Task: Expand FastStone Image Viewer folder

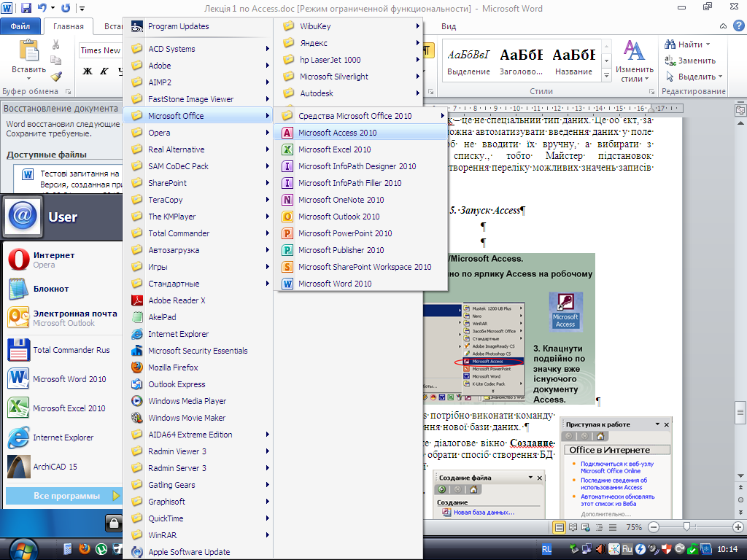Action: 198,99
